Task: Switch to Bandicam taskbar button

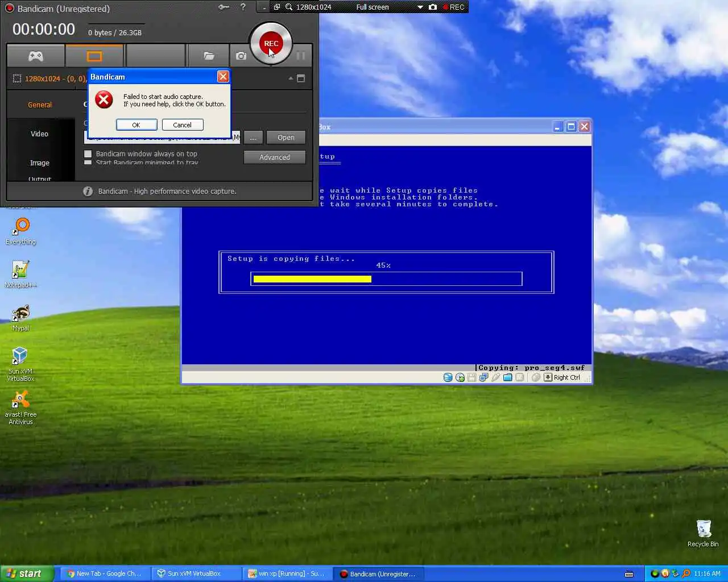Action: (x=378, y=573)
